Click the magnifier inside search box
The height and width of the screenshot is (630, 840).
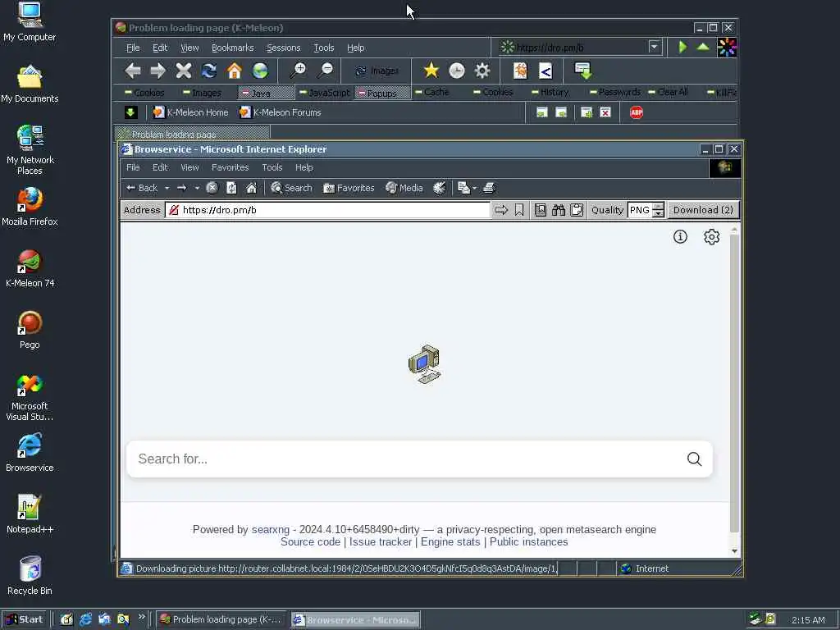(694, 459)
